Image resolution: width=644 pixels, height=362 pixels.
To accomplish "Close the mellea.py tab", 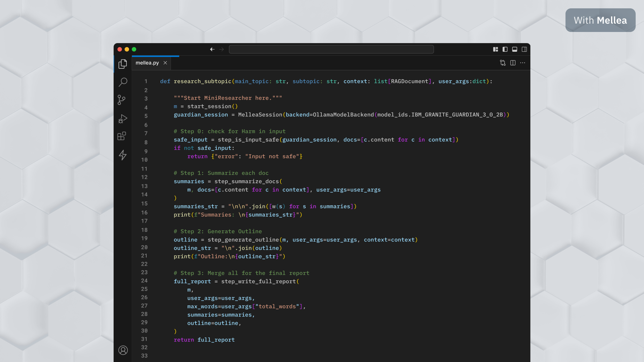I will coord(165,63).
